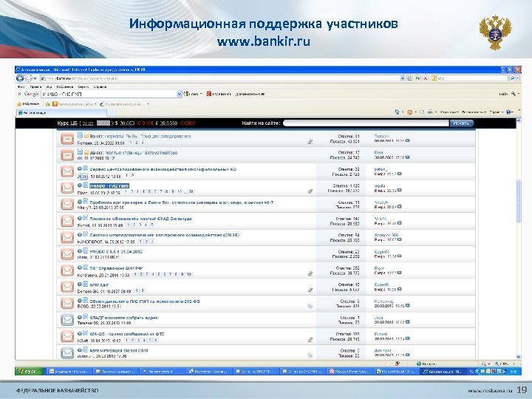Open profile of user aquila
Image resolution: width=532 pixels, height=399 pixels.
point(380,186)
